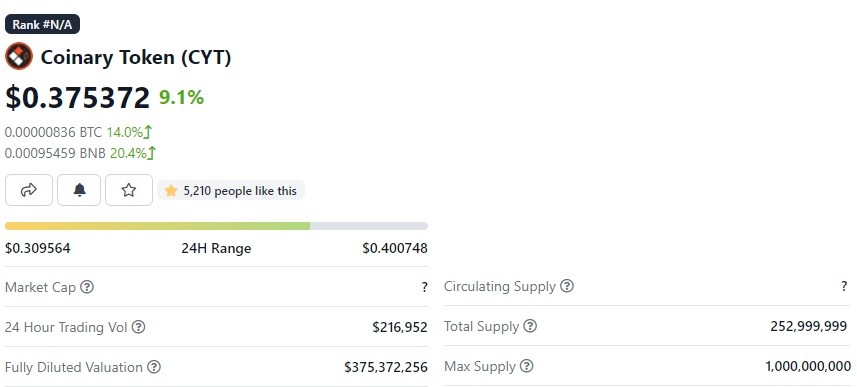The image size is (857, 387).
Task: Click the bell price alert icon
Action: 79,190
